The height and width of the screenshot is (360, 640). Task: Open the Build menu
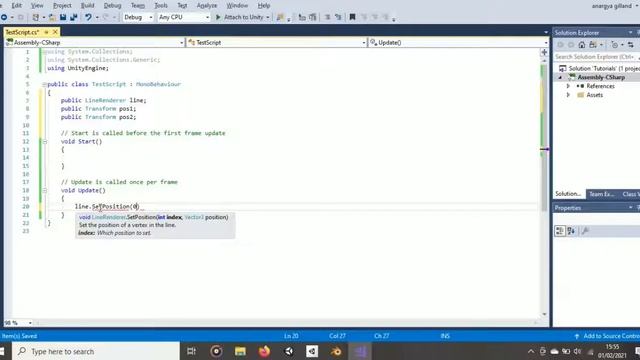click(87, 5)
